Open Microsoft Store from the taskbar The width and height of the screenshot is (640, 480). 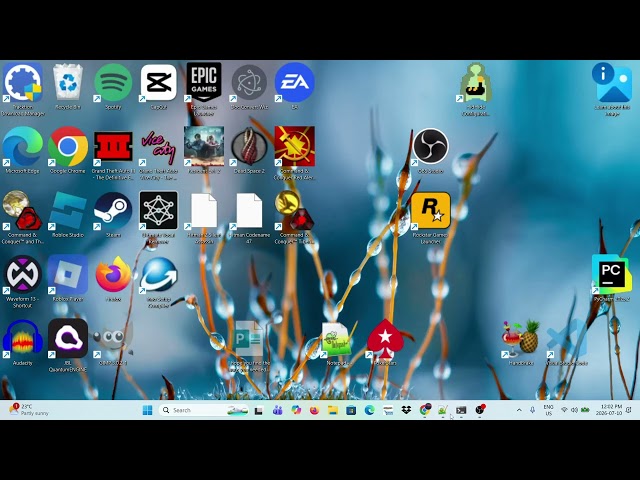pos(351,410)
